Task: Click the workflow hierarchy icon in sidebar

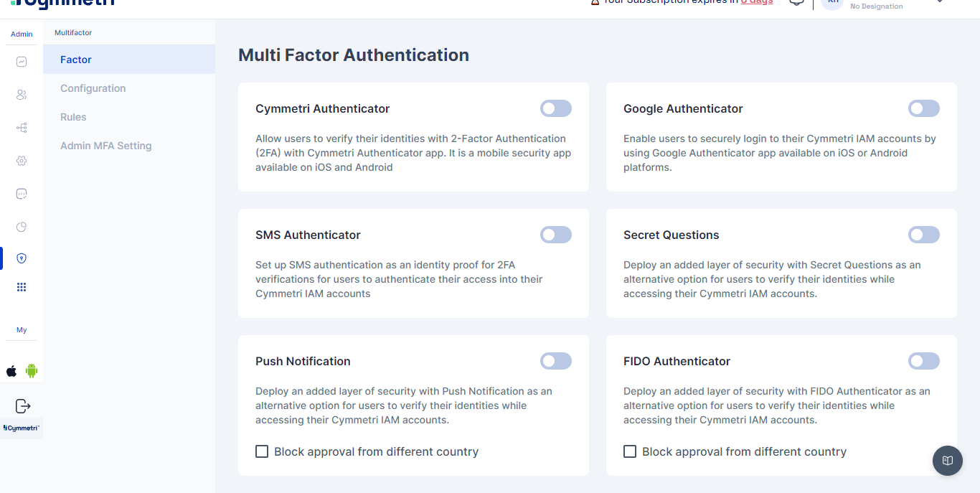Action: pos(22,128)
